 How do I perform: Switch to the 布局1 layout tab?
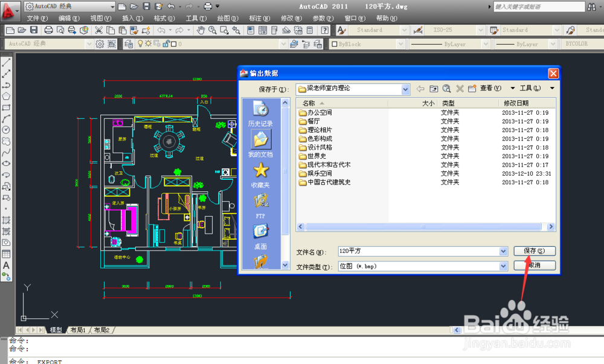click(78, 330)
